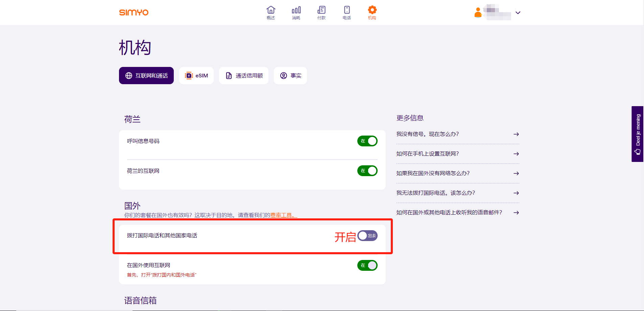Open the Deel je mening feedback tab

click(x=638, y=134)
